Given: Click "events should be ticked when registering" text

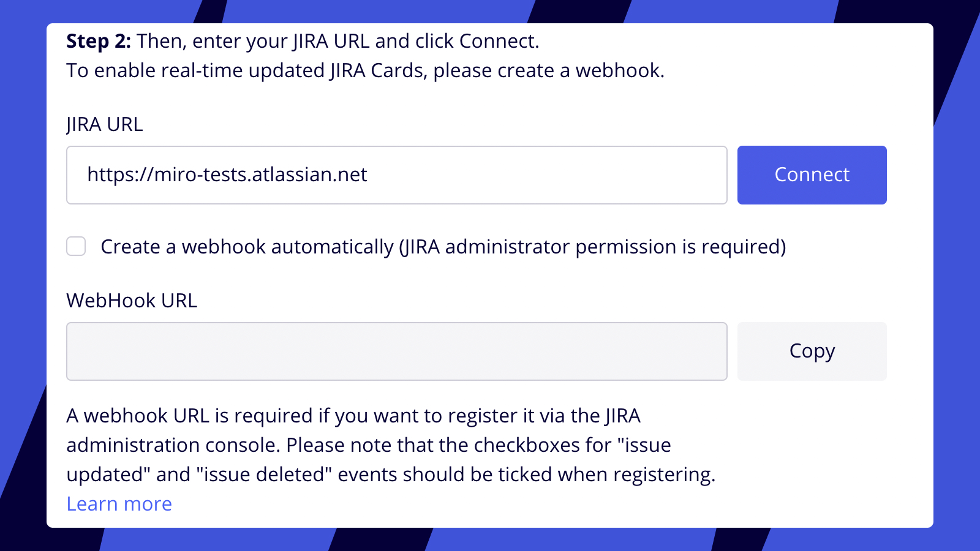Looking at the screenshot, I should click(x=527, y=474).
